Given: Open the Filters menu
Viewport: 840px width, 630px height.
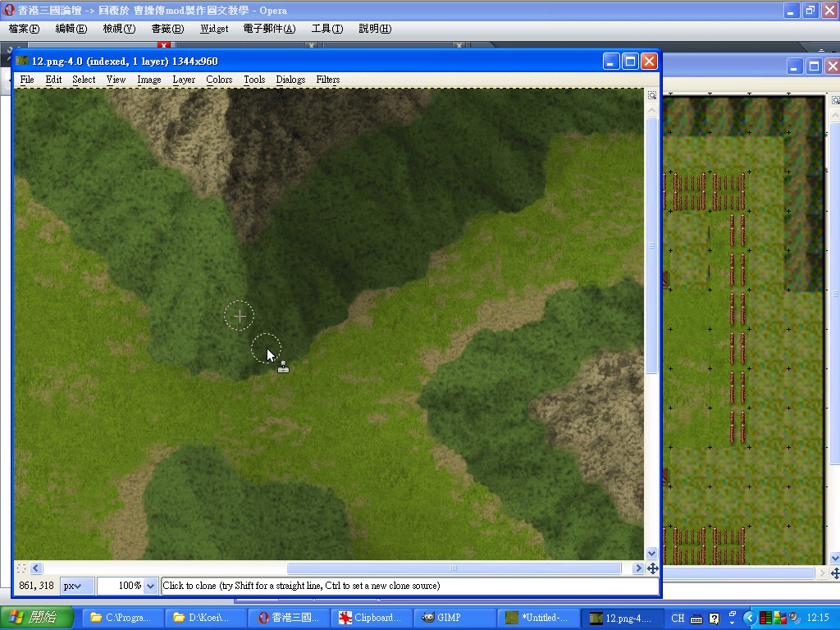Looking at the screenshot, I should pos(328,80).
